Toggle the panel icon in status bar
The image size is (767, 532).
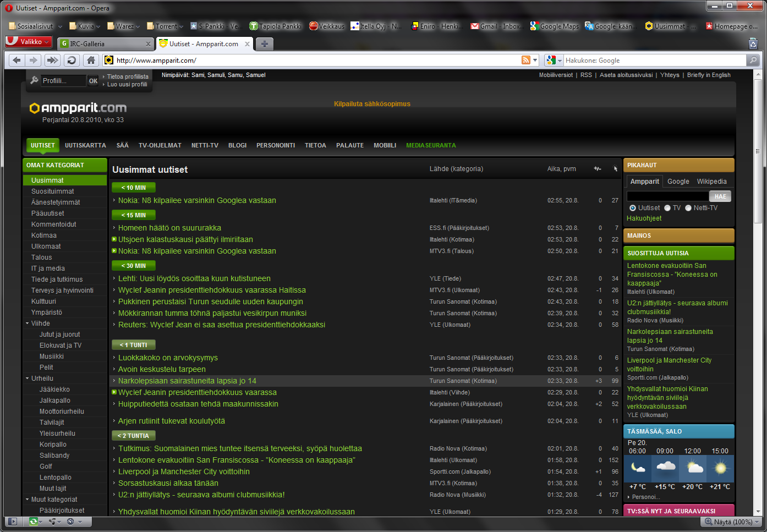point(13,522)
